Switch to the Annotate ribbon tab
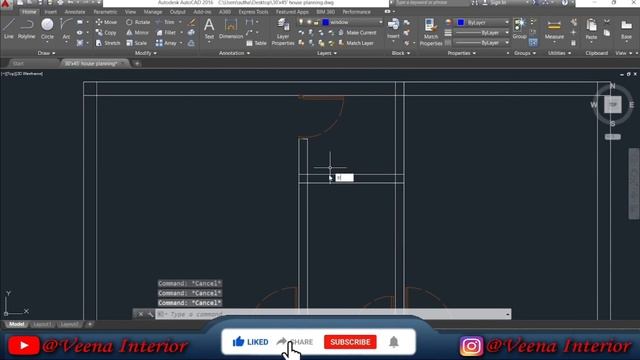 [x=75, y=12]
